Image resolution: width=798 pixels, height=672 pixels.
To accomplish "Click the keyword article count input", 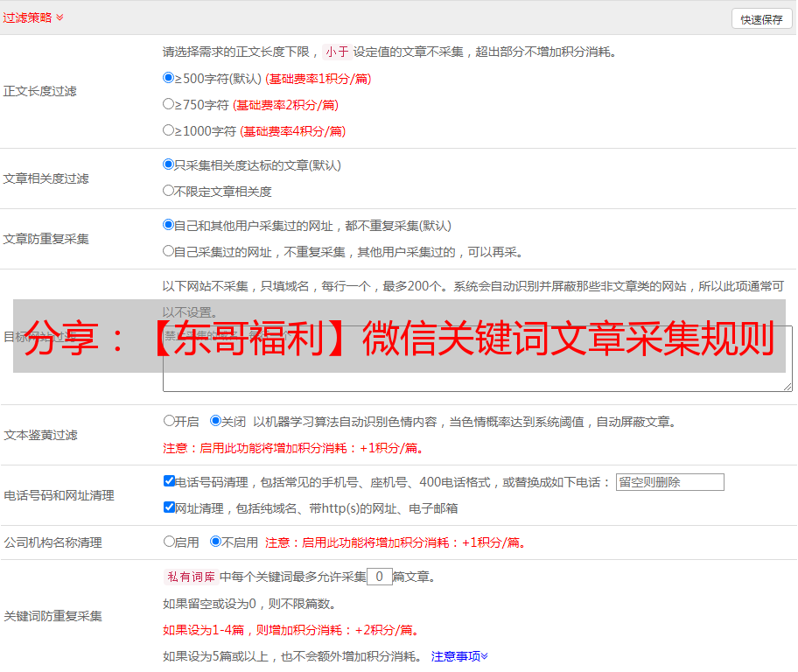I will tap(379, 577).
